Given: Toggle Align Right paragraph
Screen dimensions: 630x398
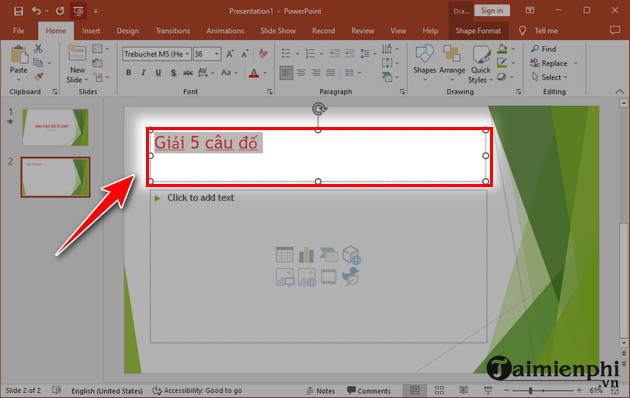Looking at the screenshot, I should [316, 73].
